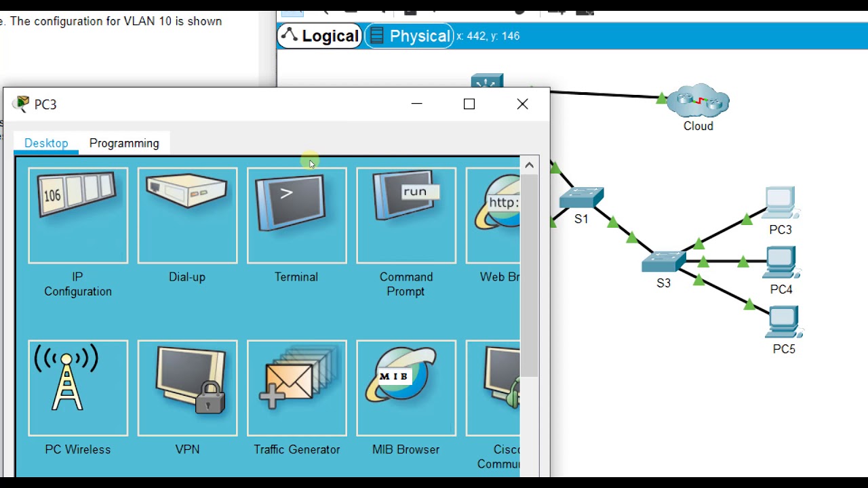The width and height of the screenshot is (868, 488).
Task: Switch to Logical workspace view
Action: tap(319, 36)
